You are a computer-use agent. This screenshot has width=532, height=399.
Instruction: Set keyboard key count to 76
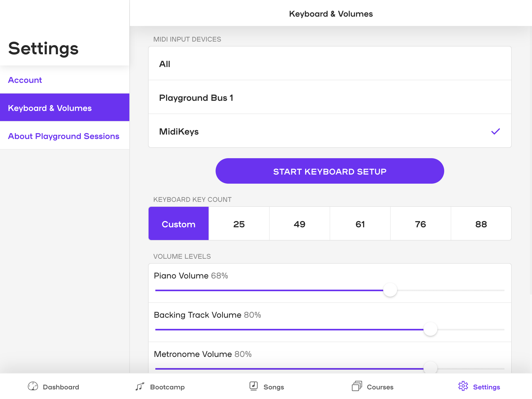pyautogui.click(x=421, y=224)
